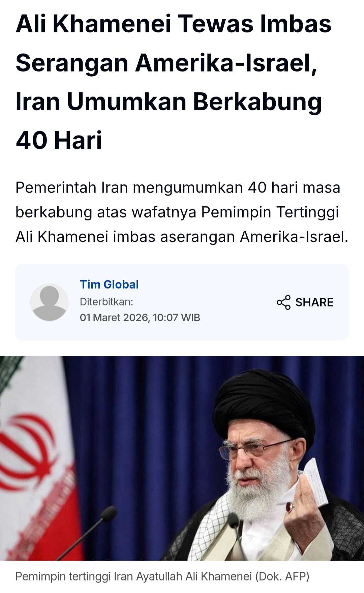Open the Tim Global author link
The image size is (364, 593).
[109, 285]
